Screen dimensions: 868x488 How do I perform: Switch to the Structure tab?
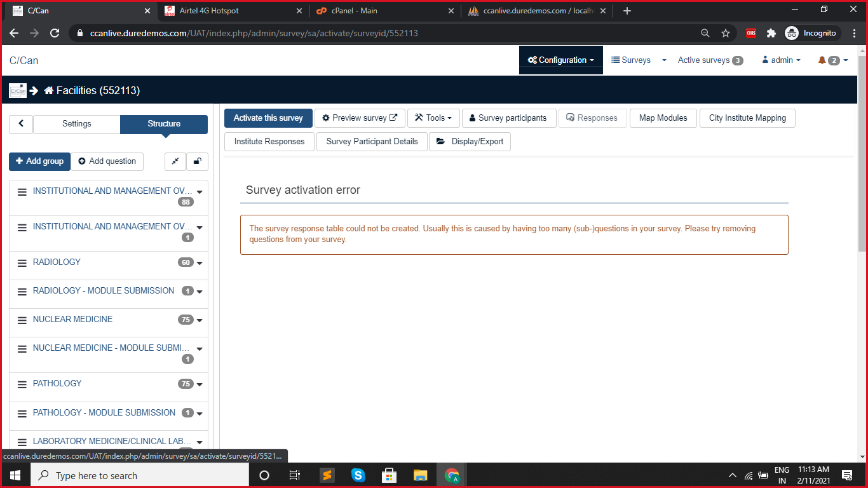click(164, 124)
